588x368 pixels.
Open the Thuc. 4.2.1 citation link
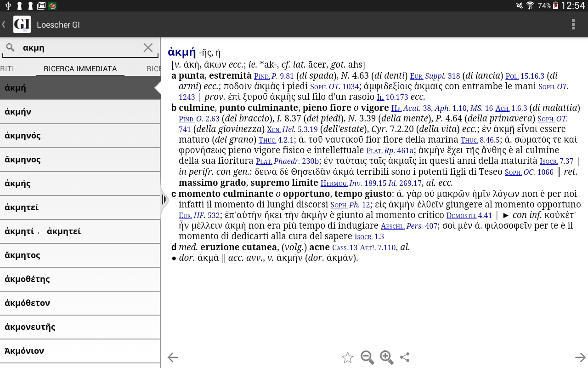coord(276,140)
